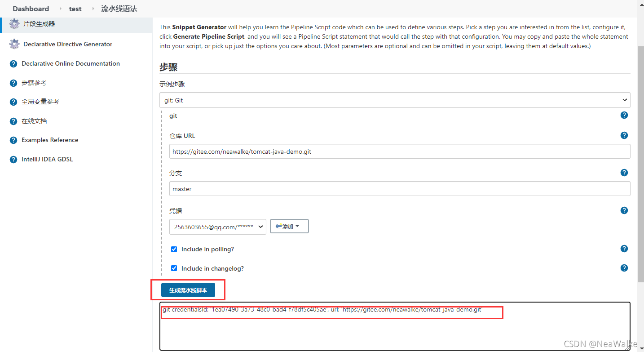Uncheck the Include in polling checkbox
The width and height of the screenshot is (644, 352).
(x=174, y=249)
